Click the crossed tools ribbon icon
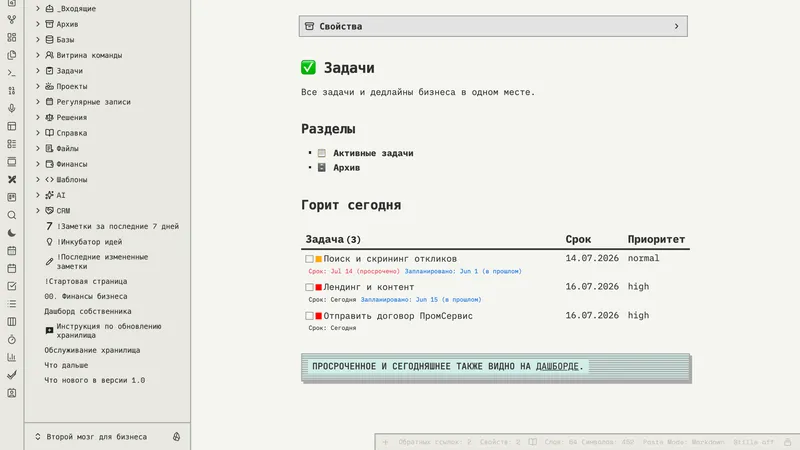 point(12,180)
